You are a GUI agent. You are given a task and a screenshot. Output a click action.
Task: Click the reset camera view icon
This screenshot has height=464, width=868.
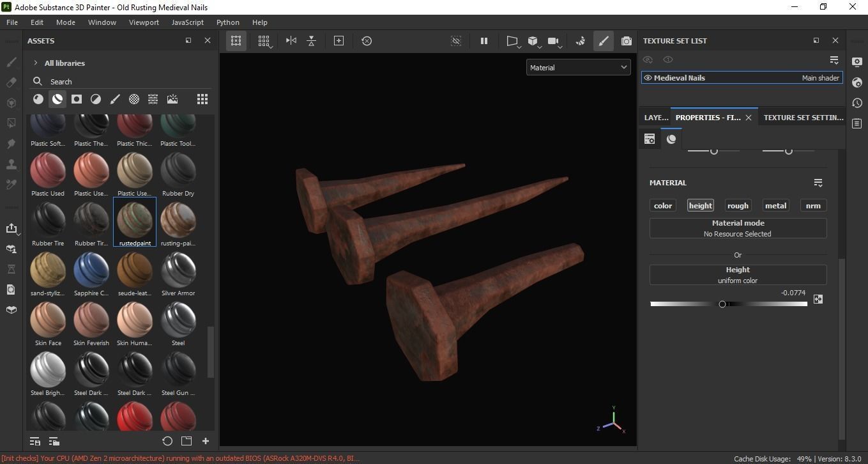[367, 41]
